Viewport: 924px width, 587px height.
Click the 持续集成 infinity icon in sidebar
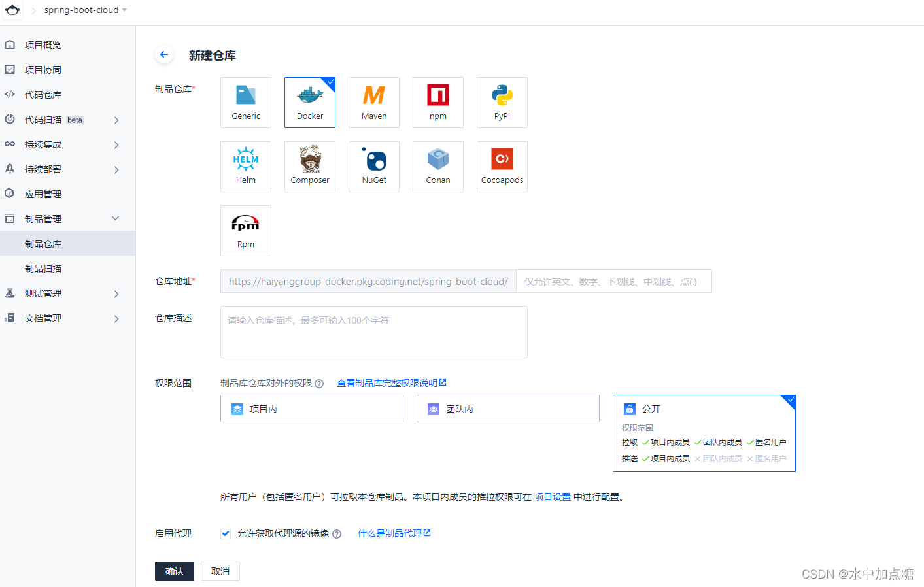[x=10, y=144]
